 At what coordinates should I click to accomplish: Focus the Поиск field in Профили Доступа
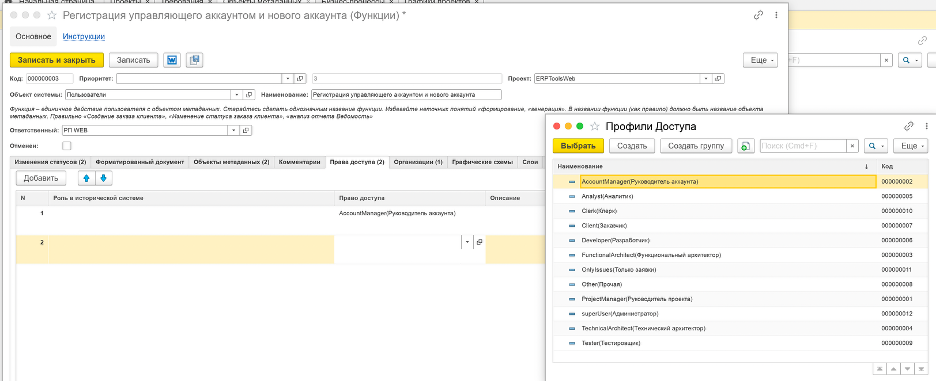coord(803,146)
